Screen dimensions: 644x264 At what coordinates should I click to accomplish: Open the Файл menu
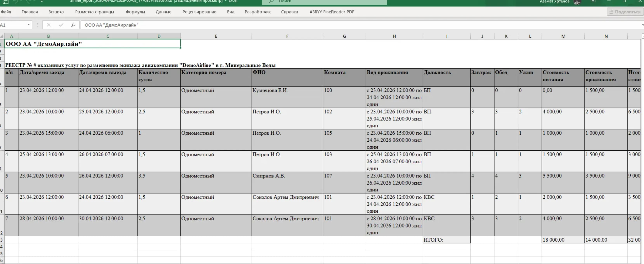pos(6,12)
